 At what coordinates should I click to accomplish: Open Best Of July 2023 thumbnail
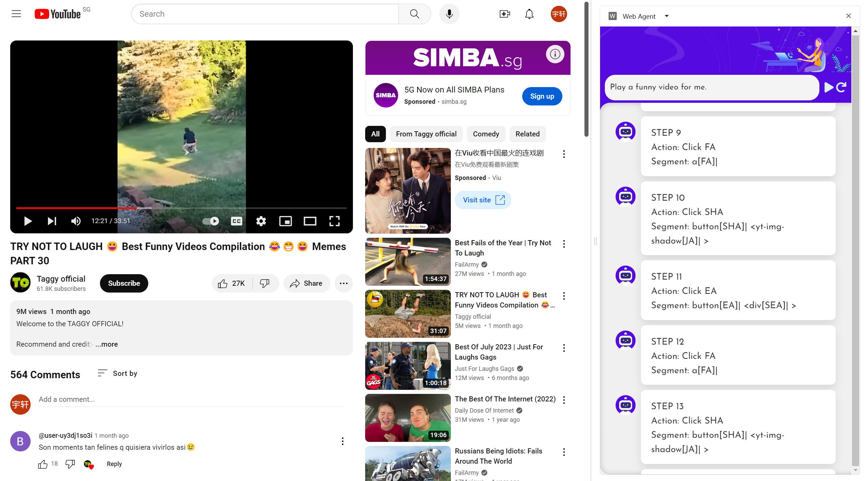pos(408,366)
